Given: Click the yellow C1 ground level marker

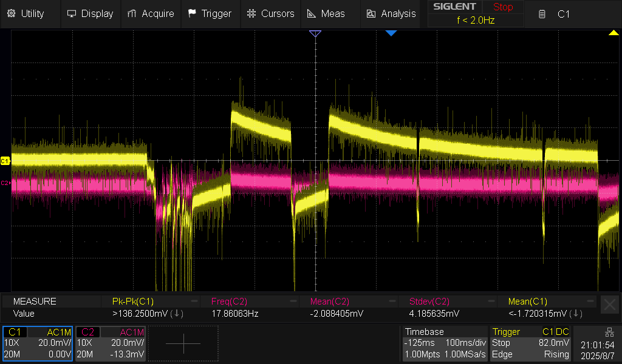Looking at the screenshot, I should 5,161.
